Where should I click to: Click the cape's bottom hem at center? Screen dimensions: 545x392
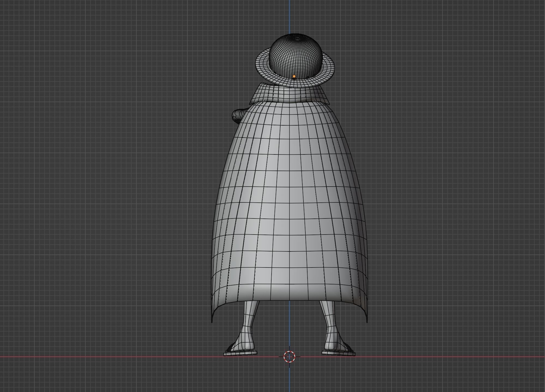[x=290, y=299]
